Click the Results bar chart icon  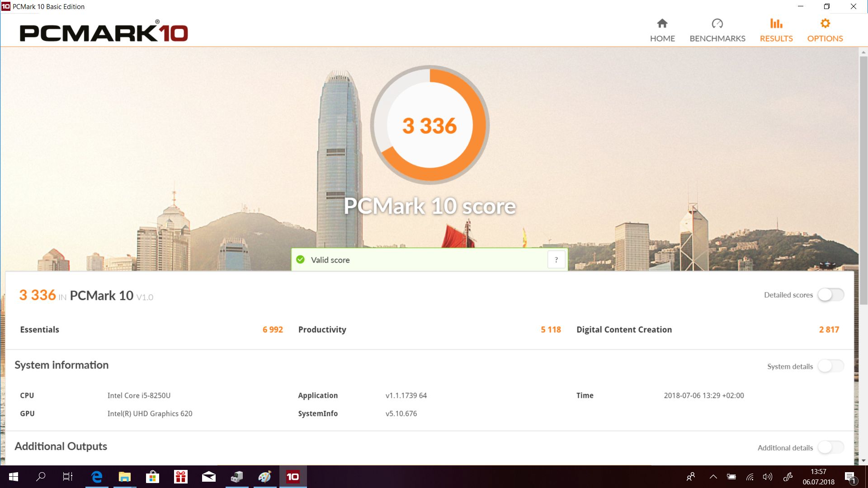pyautogui.click(x=776, y=23)
